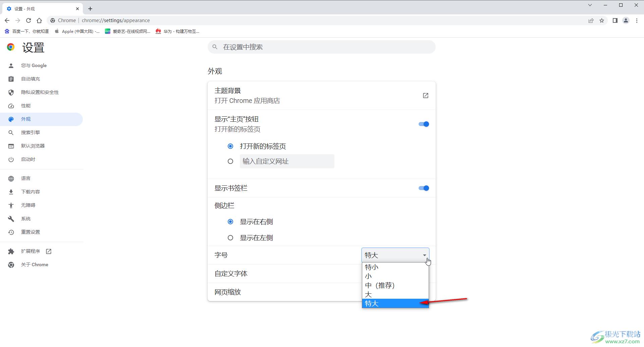The height and width of the screenshot is (347, 644).
Task: Open 自动填充 settings section
Action: [41, 79]
